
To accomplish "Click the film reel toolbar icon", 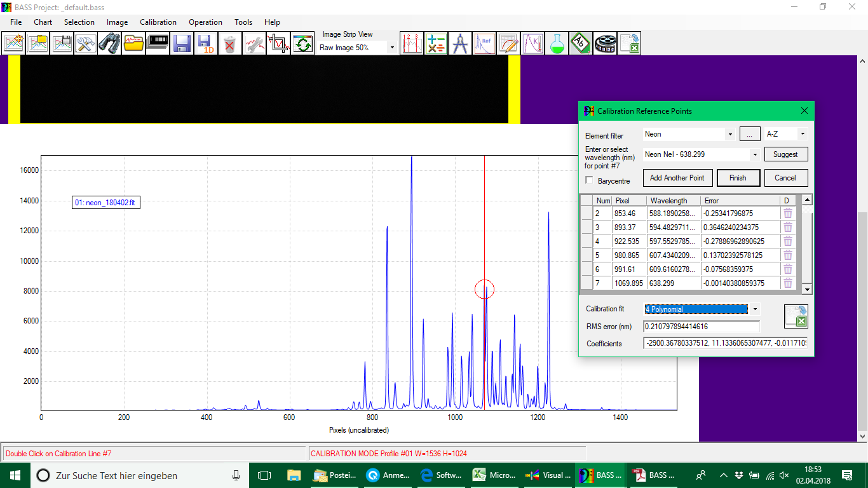I will click(x=605, y=44).
